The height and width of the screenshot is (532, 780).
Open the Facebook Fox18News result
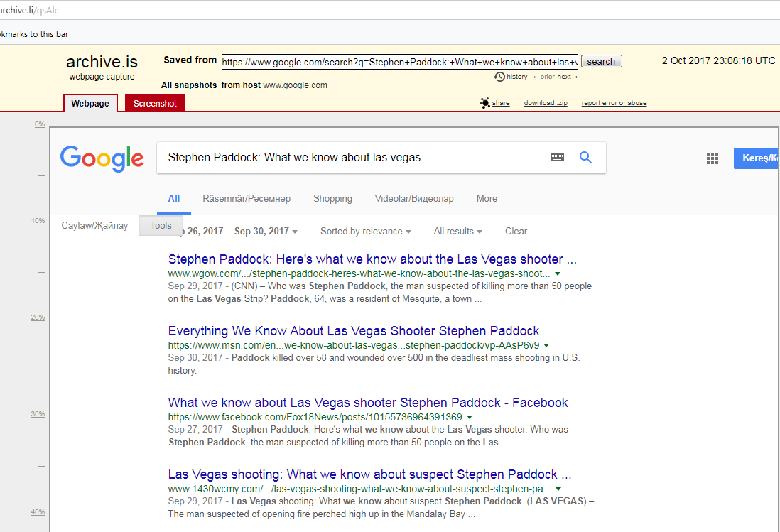coord(368,403)
